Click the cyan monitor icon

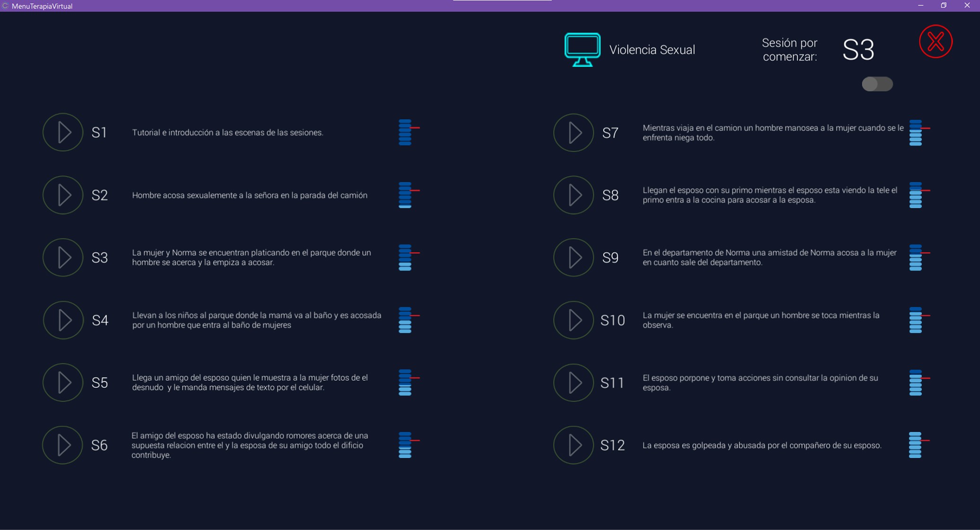tap(582, 50)
